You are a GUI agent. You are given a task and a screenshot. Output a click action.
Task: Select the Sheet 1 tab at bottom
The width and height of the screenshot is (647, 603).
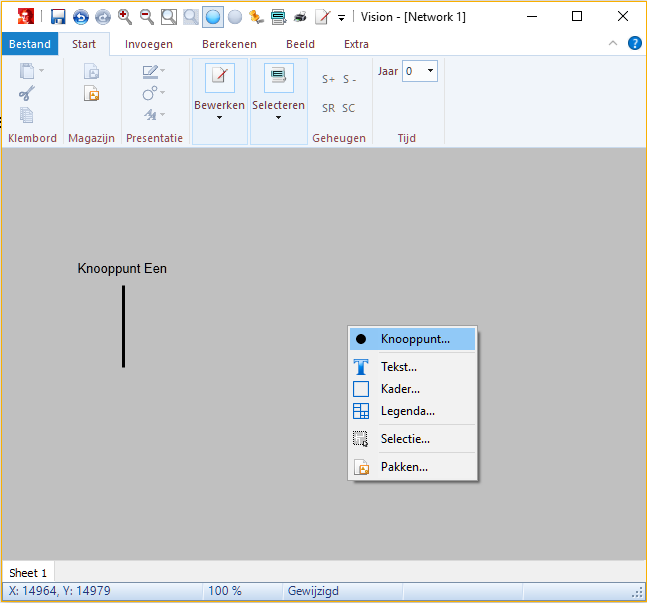[28, 573]
